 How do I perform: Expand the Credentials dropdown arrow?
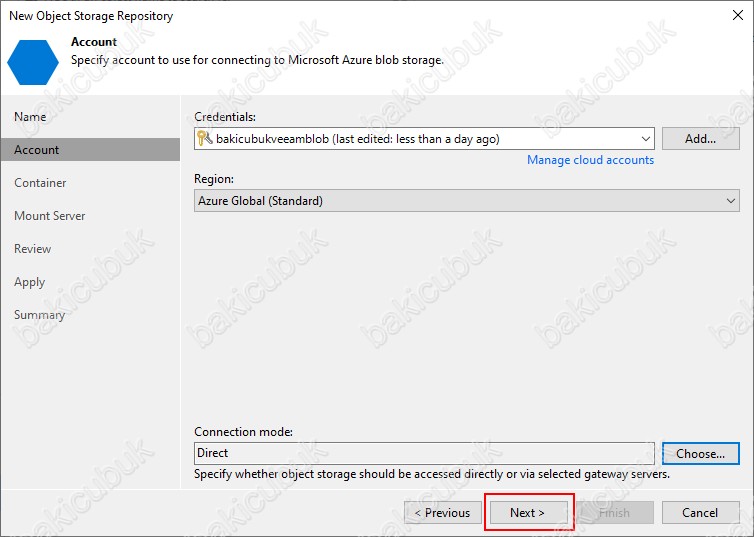tap(645, 139)
